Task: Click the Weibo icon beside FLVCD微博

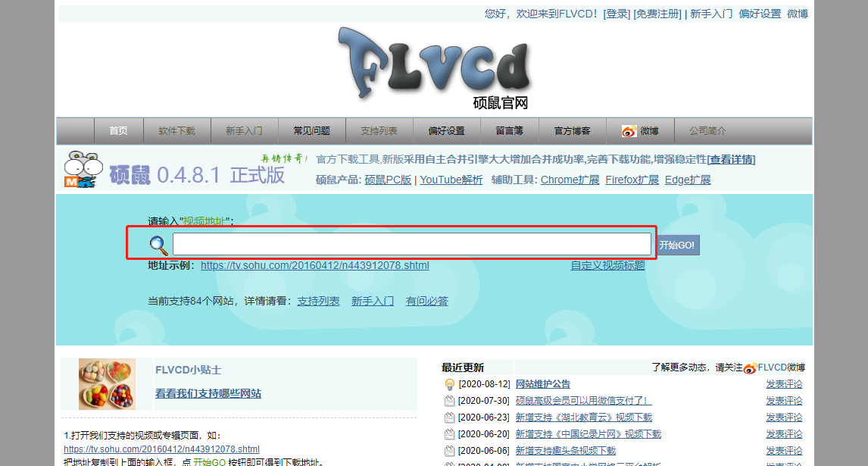Action: coord(750,368)
